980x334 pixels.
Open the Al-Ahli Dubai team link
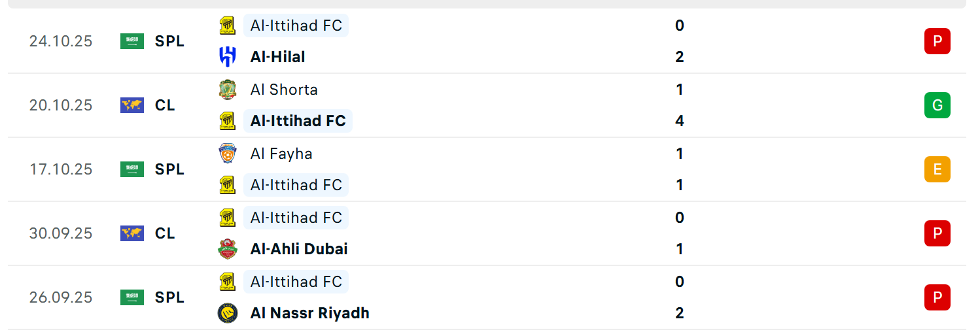pyautogui.click(x=299, y=249)
